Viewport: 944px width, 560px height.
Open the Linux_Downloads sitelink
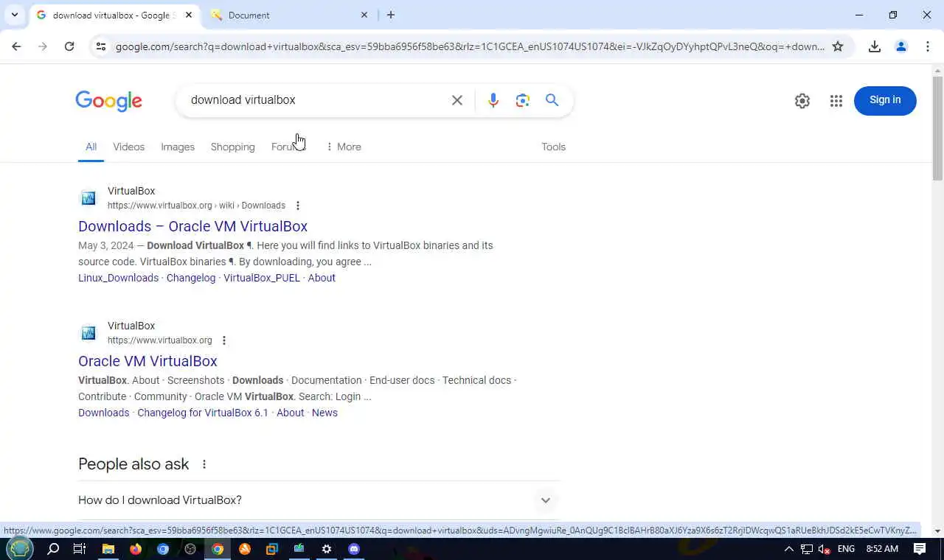118,278
